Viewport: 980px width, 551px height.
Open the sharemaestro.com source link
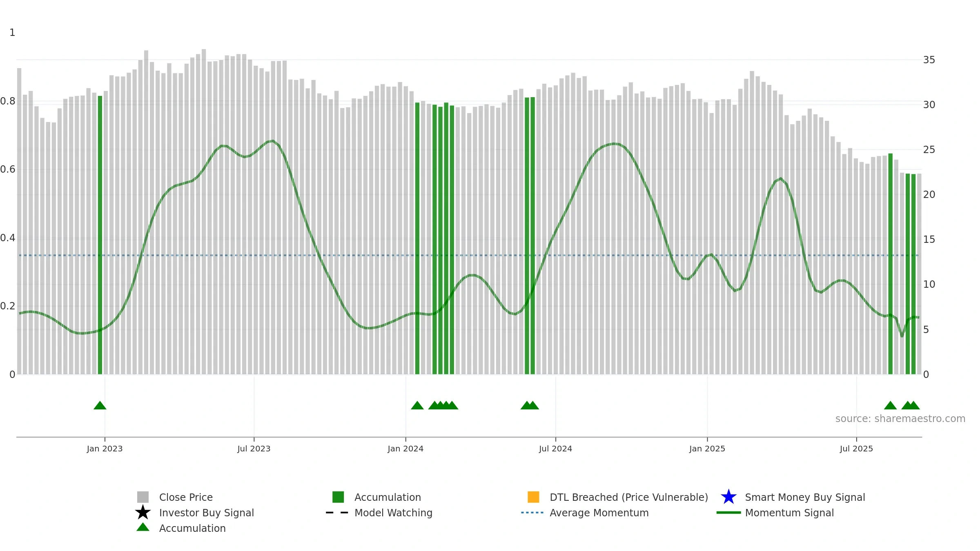coord(900,419)
